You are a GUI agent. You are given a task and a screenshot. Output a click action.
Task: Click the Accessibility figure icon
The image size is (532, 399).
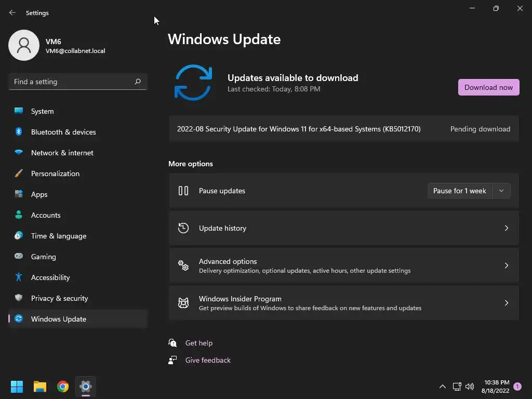19,277
